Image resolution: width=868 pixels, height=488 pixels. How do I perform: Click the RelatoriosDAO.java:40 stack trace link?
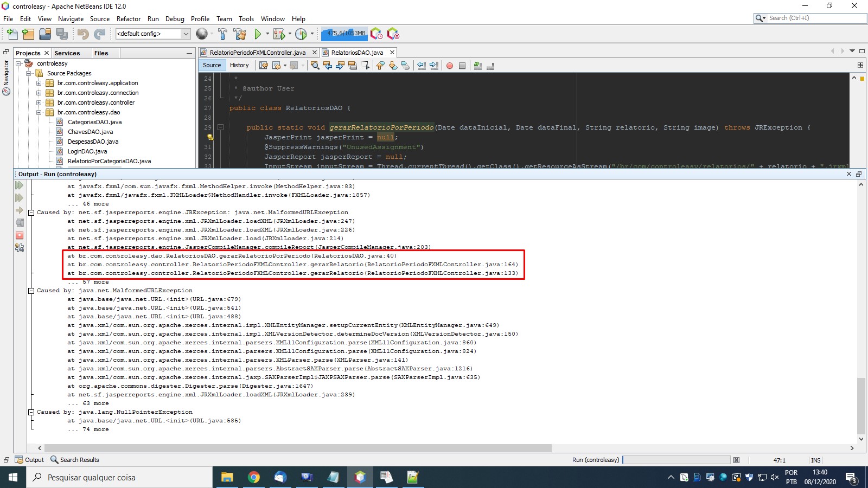[354, 256]
